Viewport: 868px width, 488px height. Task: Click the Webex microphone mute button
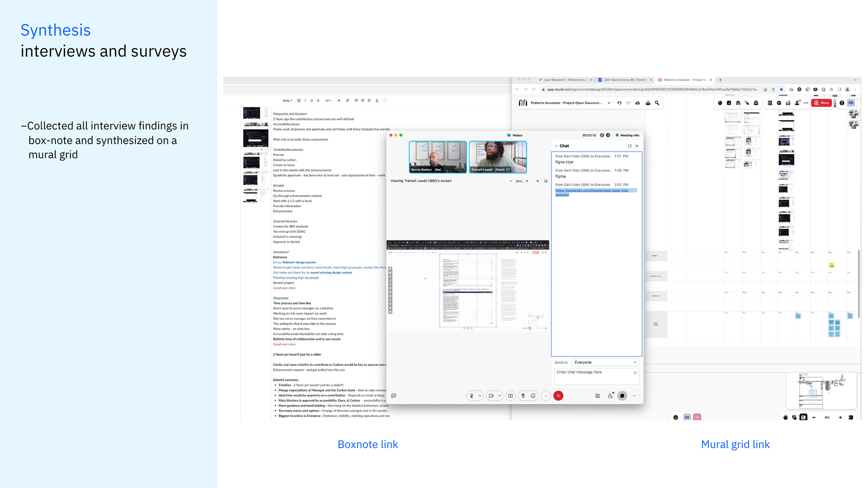coord(472,396)
